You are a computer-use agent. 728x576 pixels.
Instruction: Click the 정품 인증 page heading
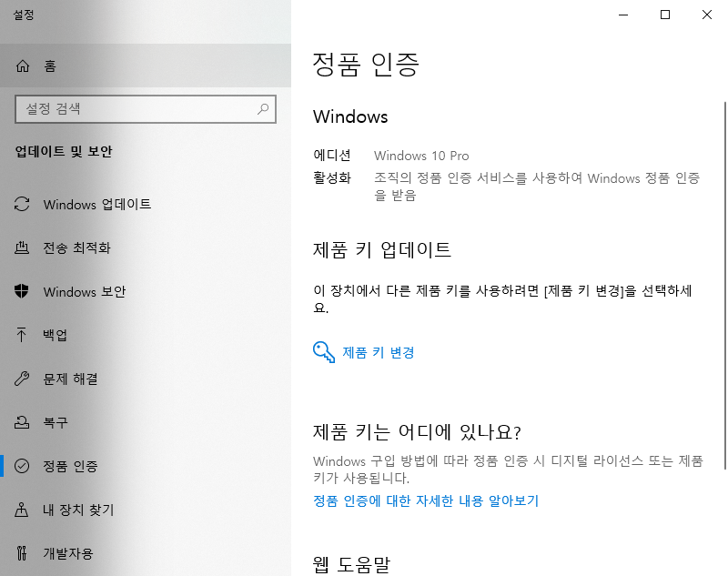coord(366,64)
